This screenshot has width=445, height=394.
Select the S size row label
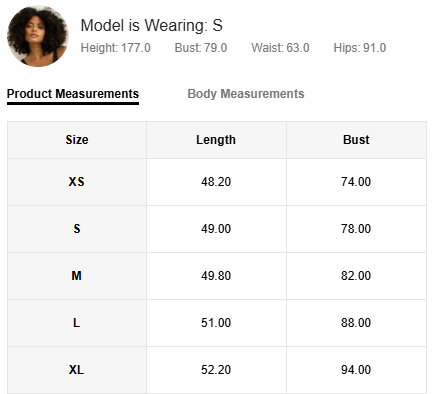click(77, 229)
